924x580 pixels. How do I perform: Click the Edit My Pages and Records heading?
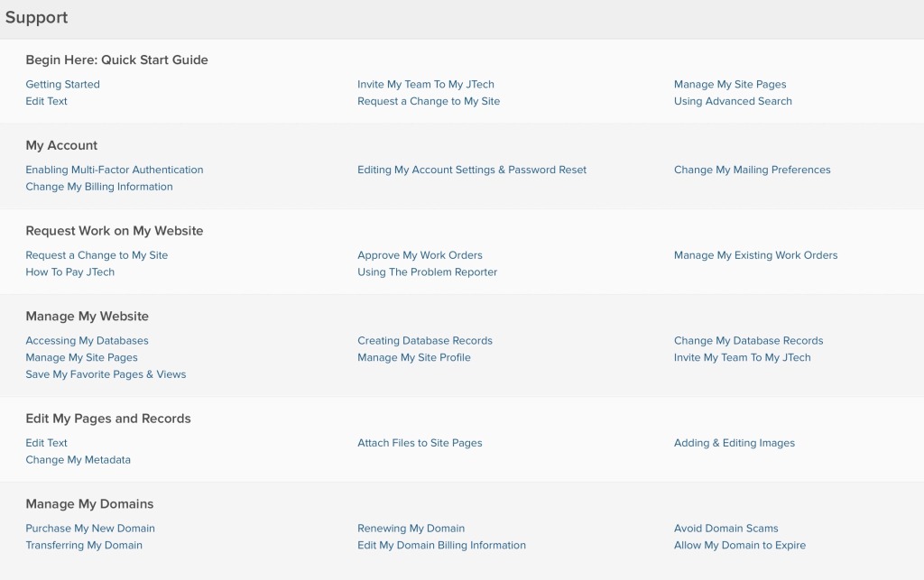(108, 418)
